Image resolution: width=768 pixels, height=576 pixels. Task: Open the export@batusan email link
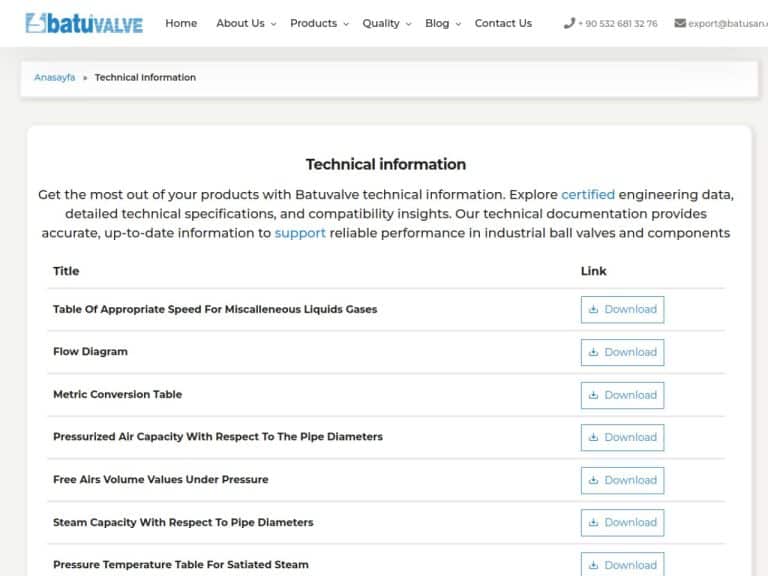[728, 24]
